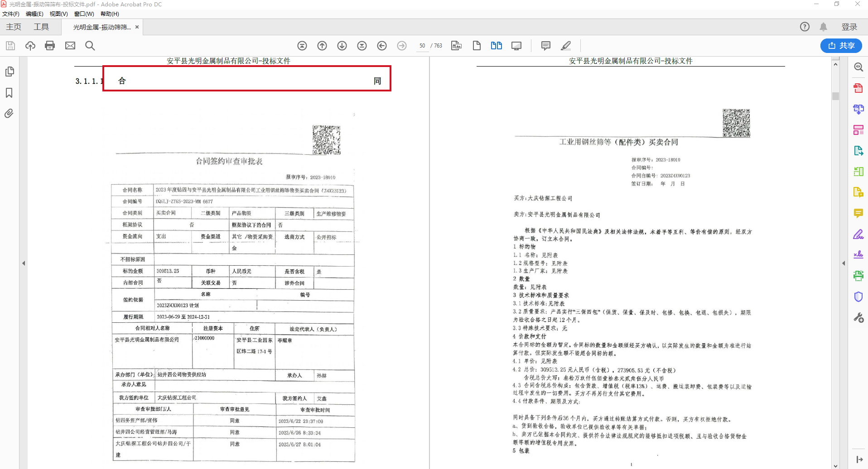Open the 帮助(H) menu
This screenshot has height=469, width=868.
(110, 14)
